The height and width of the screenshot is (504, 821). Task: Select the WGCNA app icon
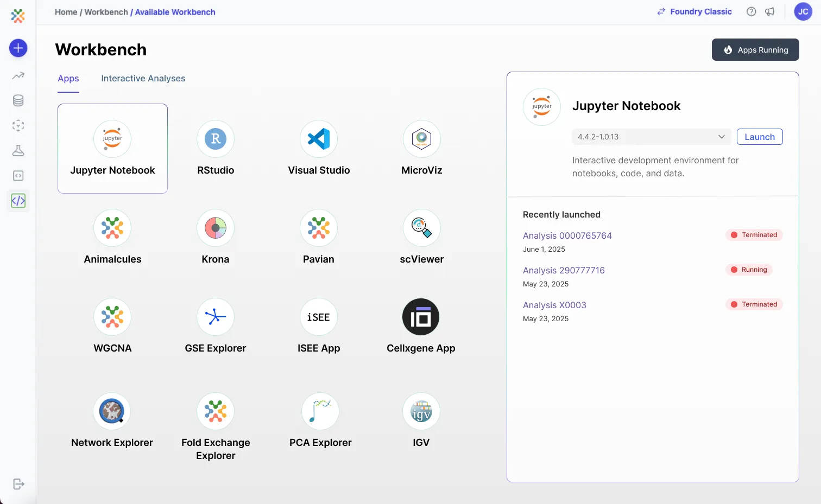point(112,317)
